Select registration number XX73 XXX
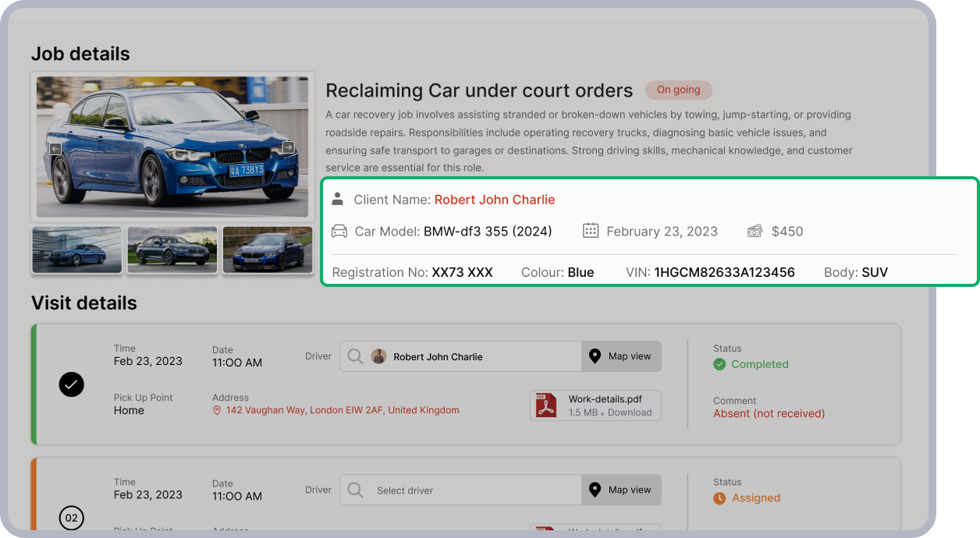This screenshot has height=538, width=980. (x=462, y=272)
